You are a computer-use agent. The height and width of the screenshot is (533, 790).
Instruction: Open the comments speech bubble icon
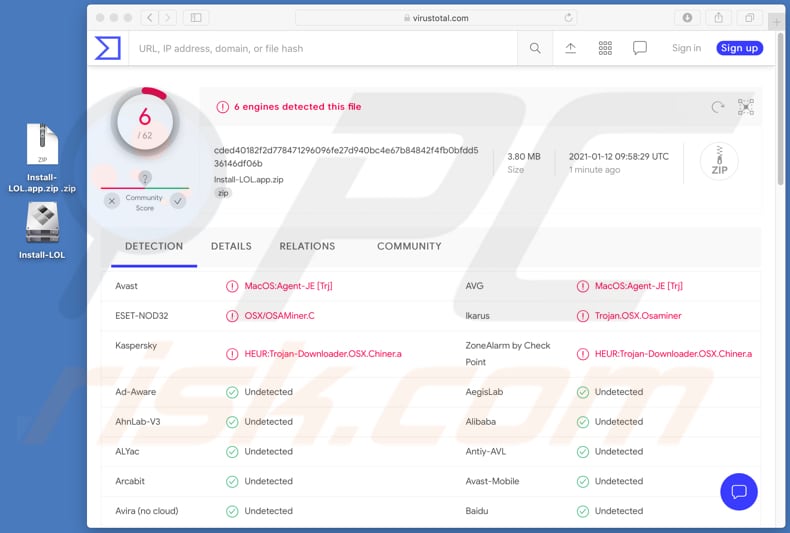pos(640,48)
